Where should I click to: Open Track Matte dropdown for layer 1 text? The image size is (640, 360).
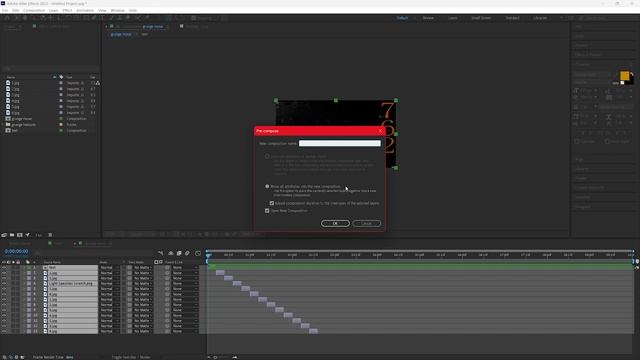tap(142, 268)
